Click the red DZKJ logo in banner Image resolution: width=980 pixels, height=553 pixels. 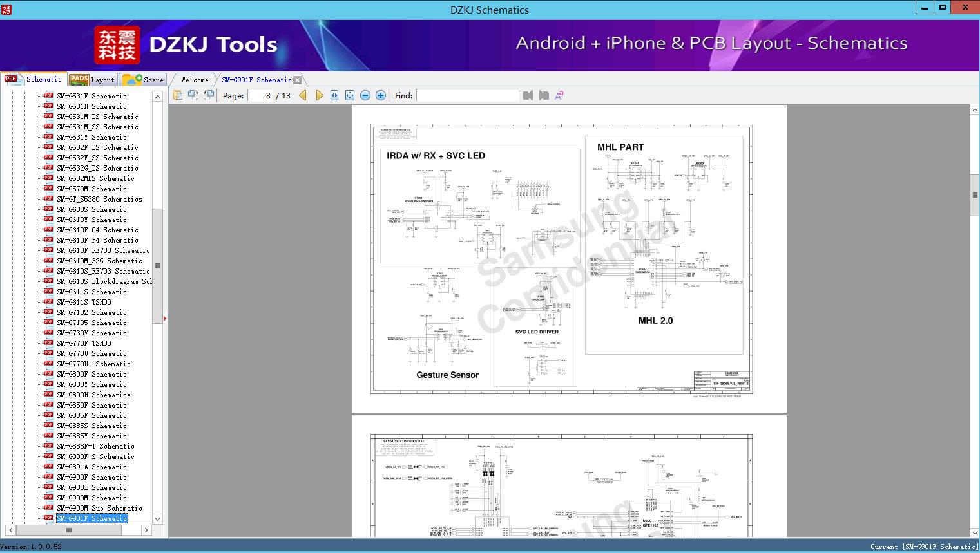(x=117, y=45)
